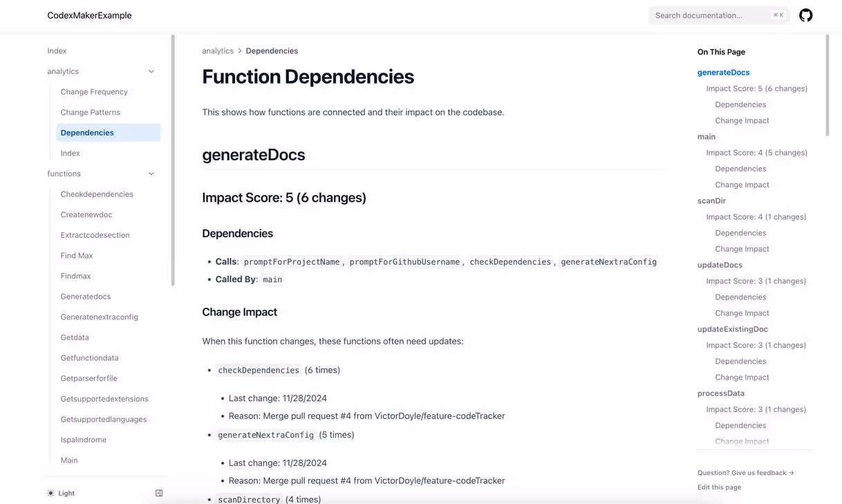Jump to generateDocs in On This Page
842x504 pixels.
(723, 72)
